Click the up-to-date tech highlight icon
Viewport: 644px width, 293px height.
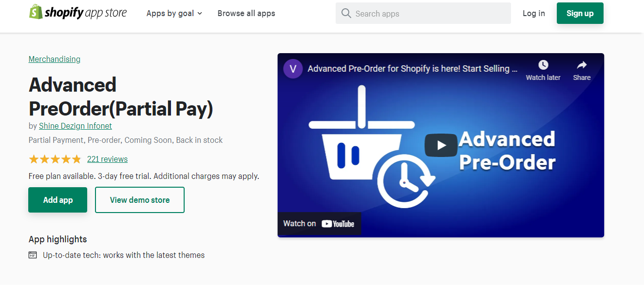click(33, 255)
